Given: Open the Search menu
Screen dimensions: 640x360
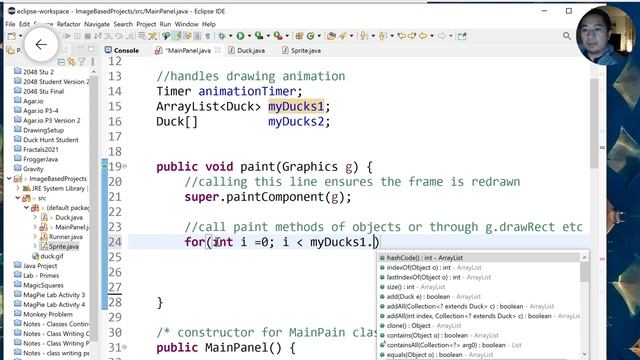Looking at the screenshot, I should 123,24.
